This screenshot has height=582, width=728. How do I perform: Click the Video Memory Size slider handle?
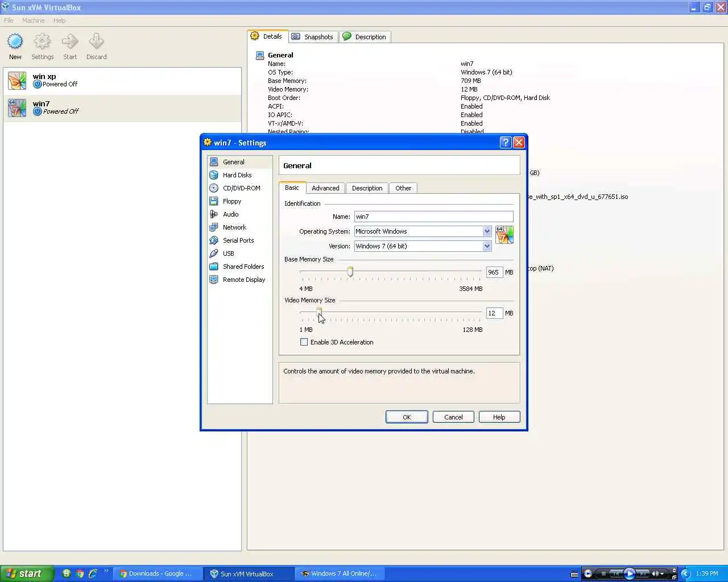[x=319, y=312]
